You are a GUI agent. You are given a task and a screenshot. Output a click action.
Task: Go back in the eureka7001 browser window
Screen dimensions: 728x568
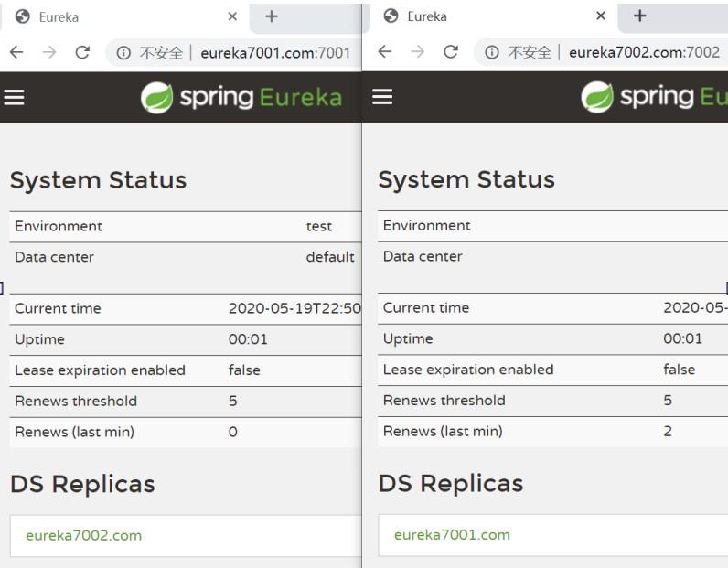click(16, 52)
